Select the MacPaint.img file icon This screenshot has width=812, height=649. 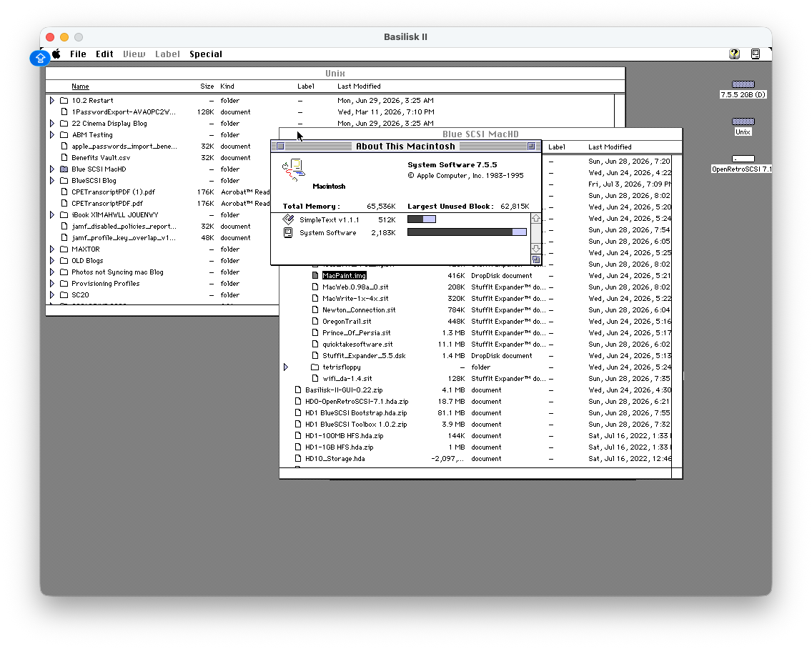(x=315, y=276)
